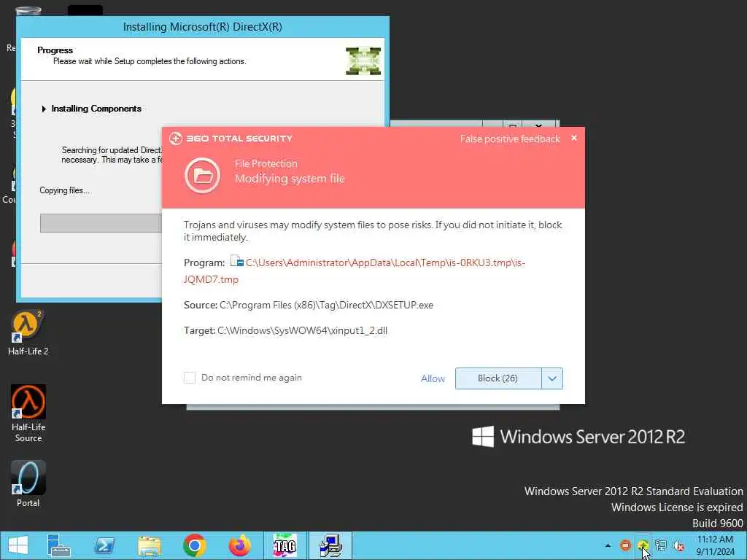Click the Source path text DXSETUP.exe
Image resolution: width=747 pixels, height=560 pixels.
coord(326,306)
